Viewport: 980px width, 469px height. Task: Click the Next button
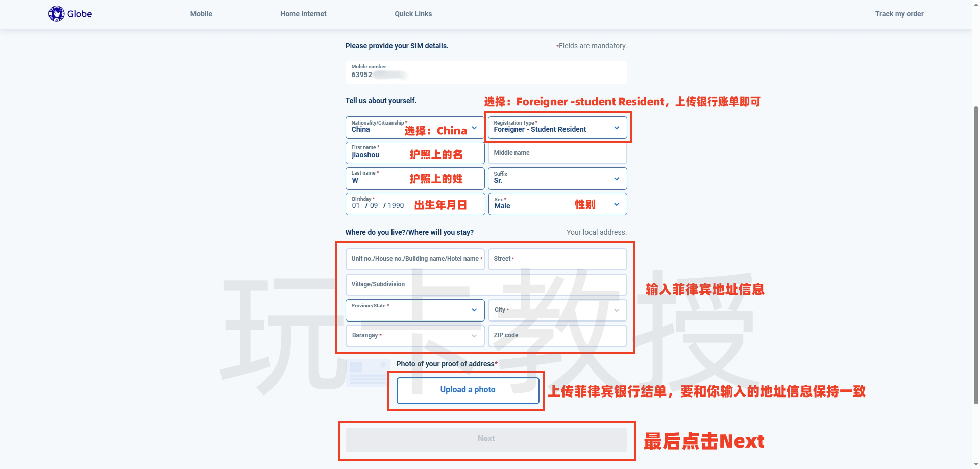tap(486, 439)
